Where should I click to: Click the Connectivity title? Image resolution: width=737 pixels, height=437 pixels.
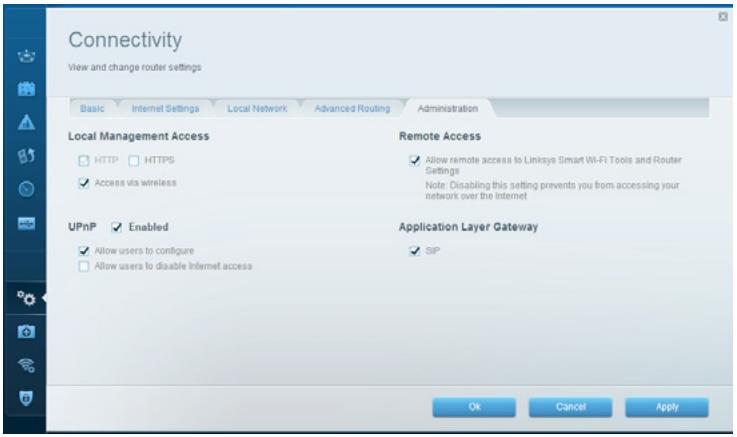point(125,40)
